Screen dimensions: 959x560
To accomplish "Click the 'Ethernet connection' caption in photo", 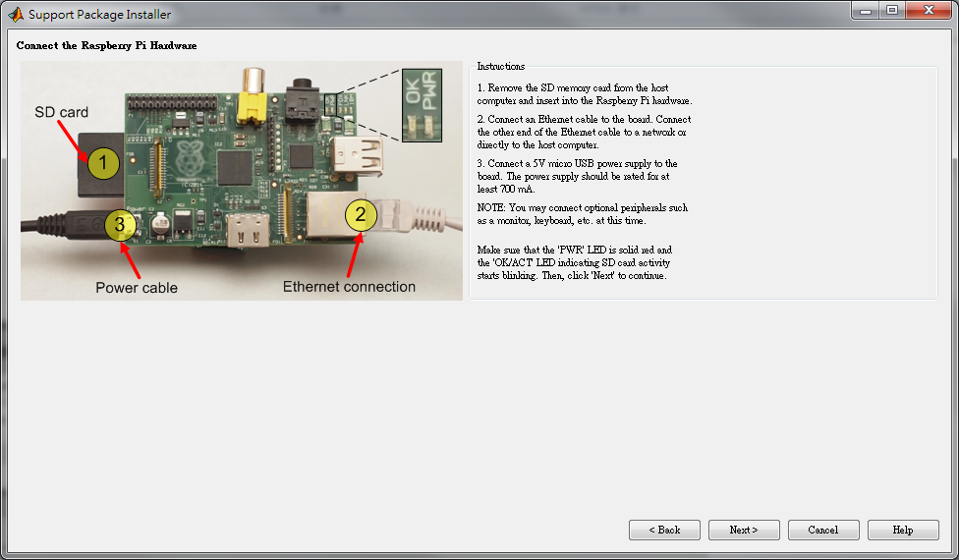I will [x=349, y=287].
